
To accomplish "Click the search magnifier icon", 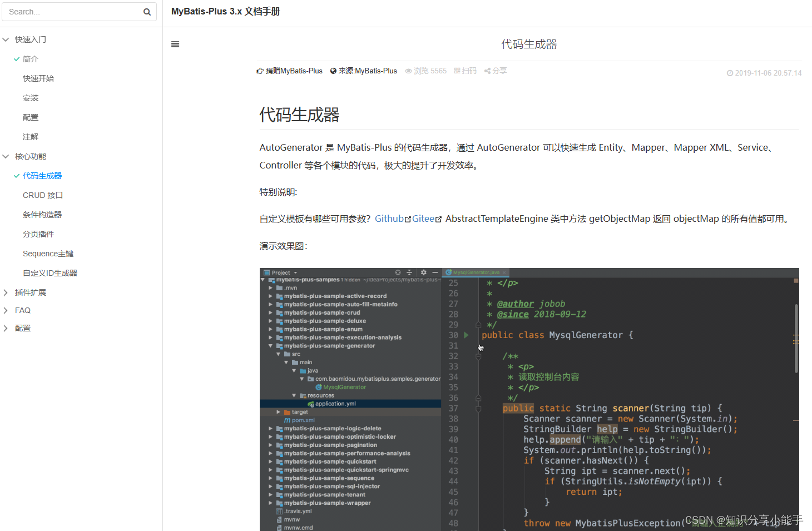I will pos(147,12).
